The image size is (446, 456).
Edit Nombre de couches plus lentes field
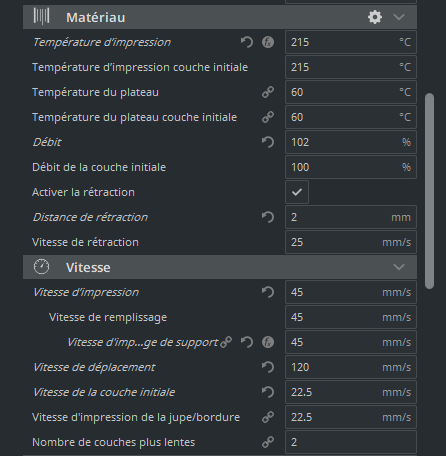point(351,442)
